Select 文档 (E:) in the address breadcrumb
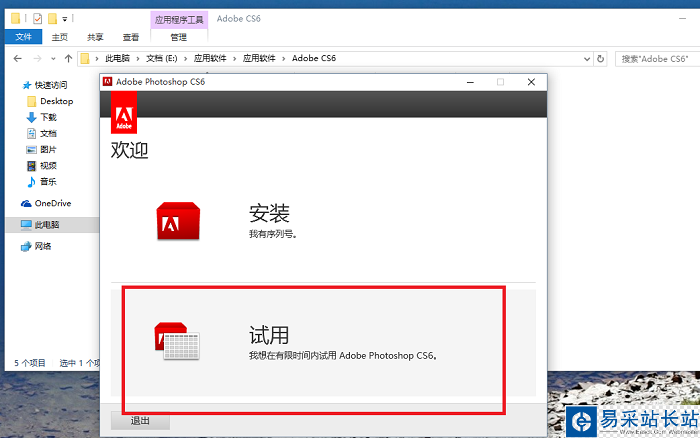700x438 pixels. coord(162,58)
